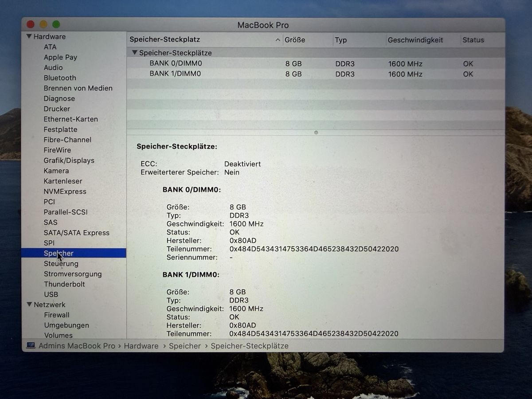Sort by Speicher-Steckplatz column header

164,39
